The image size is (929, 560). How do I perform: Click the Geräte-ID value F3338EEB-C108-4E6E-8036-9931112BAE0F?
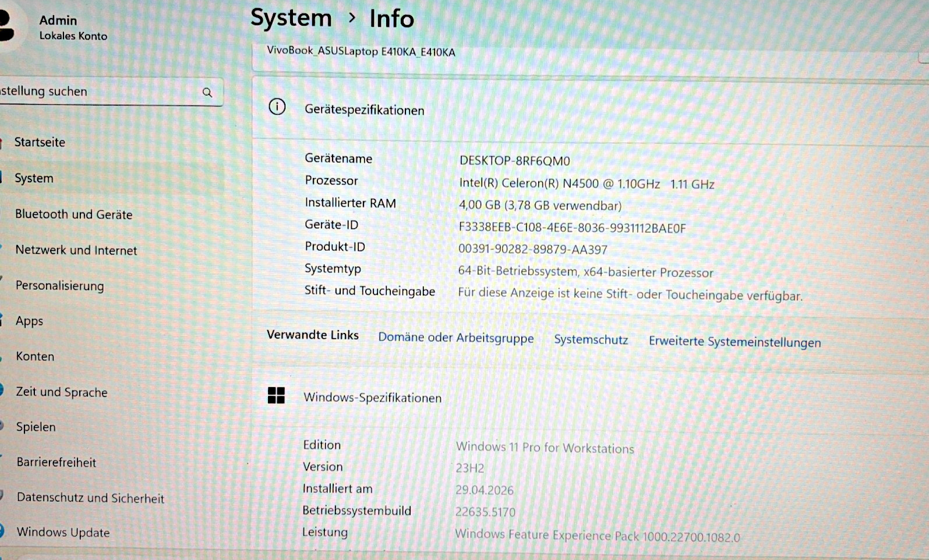click(573, 228)
